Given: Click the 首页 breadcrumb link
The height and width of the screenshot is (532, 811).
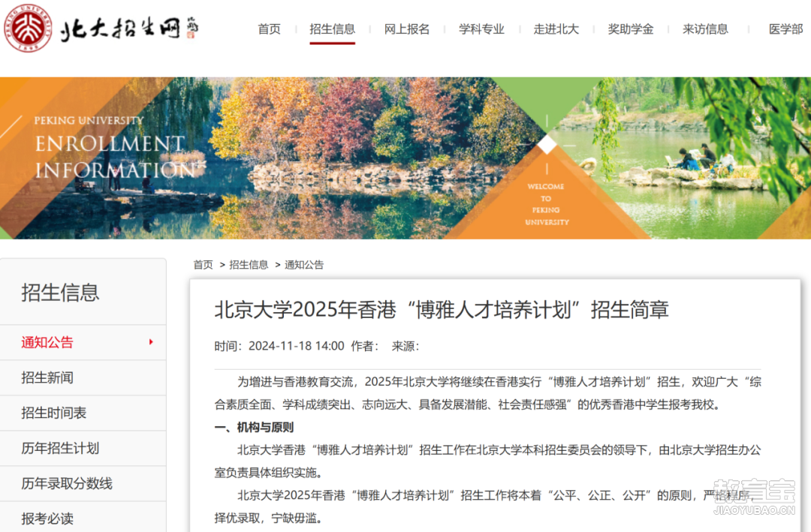Looking at the screenshot, I should [204, 265].
